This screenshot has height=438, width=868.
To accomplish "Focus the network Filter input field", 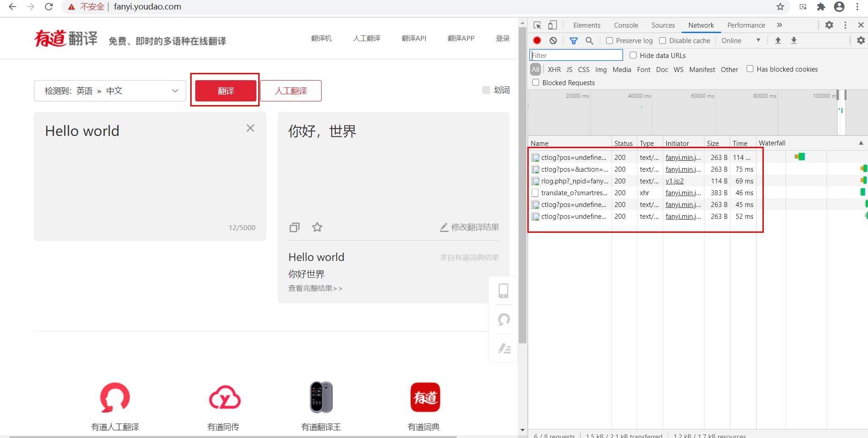I will click(x=576, y=55).
